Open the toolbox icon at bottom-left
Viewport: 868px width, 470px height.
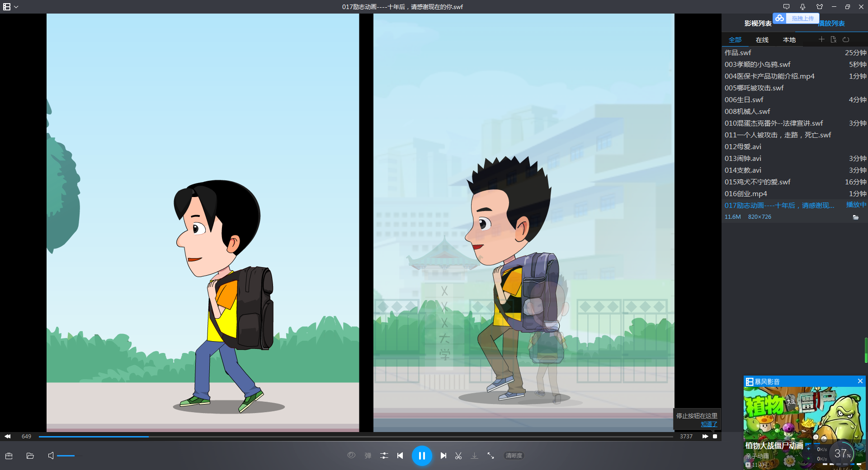click(x=9, y=456)
